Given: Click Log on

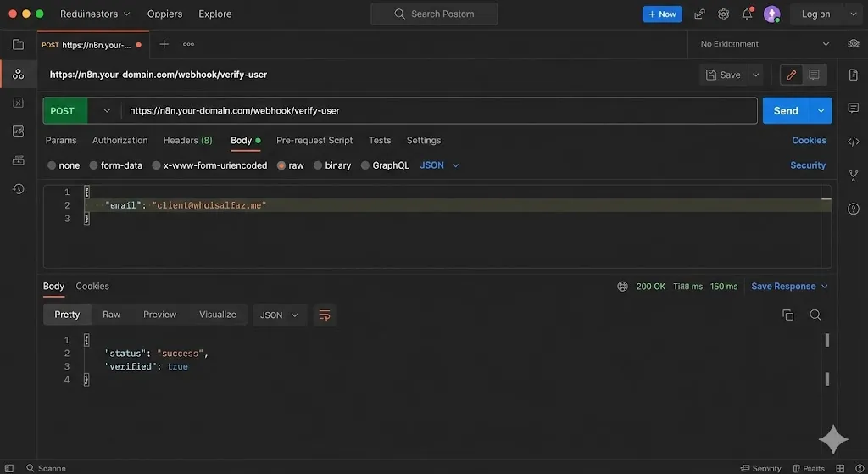Looking at the screenshot, I should pyautogui.click(x=816, y=14).
